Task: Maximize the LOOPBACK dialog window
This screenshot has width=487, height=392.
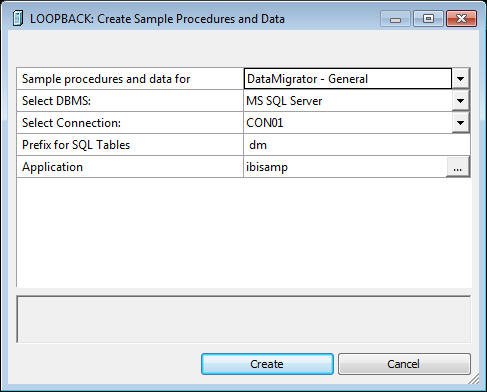Action: [x=428, y=19]
